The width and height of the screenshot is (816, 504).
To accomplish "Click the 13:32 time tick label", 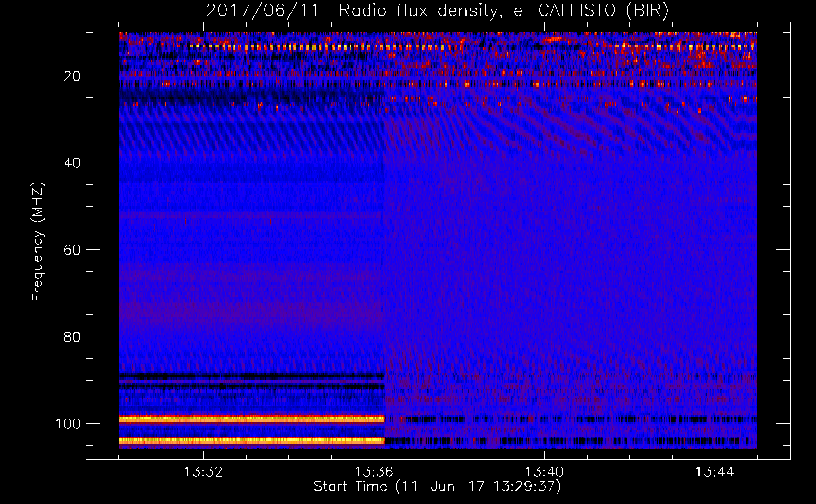I will (x=203, y=472).
